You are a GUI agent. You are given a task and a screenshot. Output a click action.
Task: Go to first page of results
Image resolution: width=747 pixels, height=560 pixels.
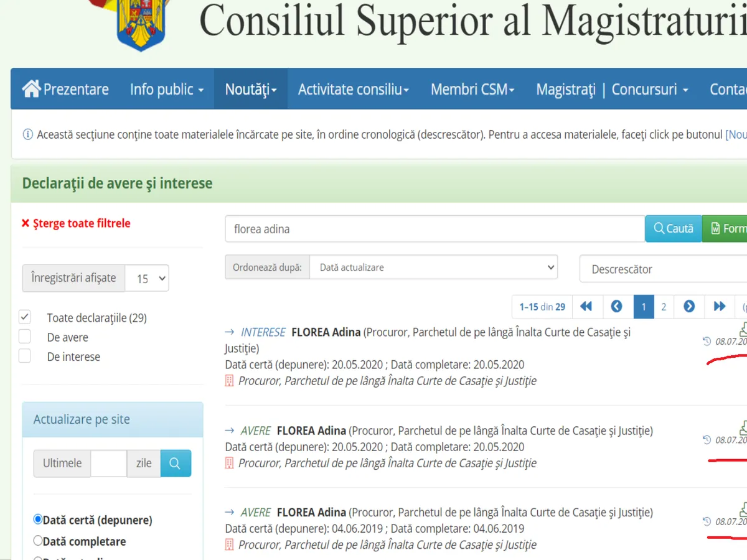point(586,306)
